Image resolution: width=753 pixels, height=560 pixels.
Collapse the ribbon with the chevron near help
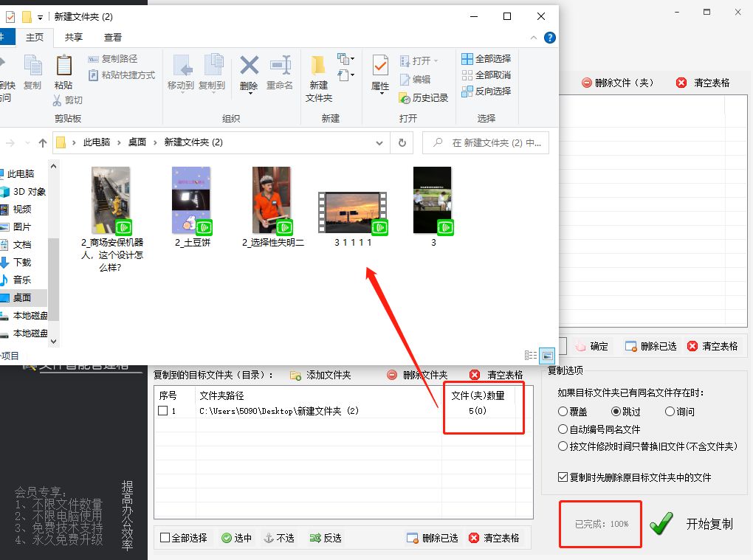[534, 38]
